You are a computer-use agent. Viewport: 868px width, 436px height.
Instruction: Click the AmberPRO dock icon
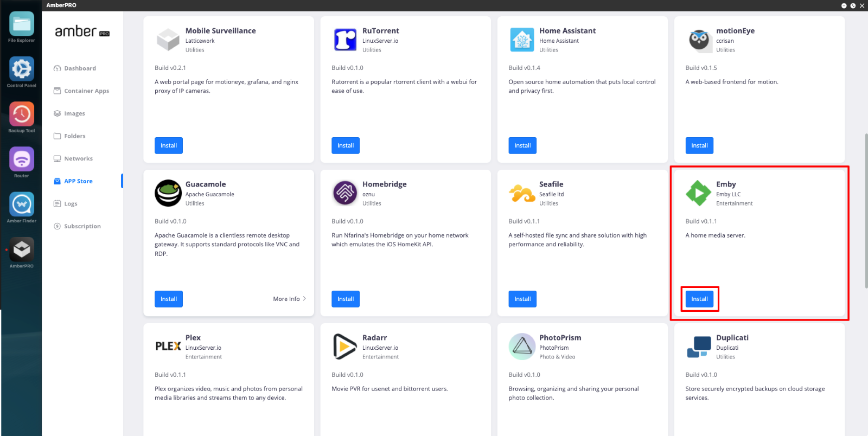pos(22,249)
